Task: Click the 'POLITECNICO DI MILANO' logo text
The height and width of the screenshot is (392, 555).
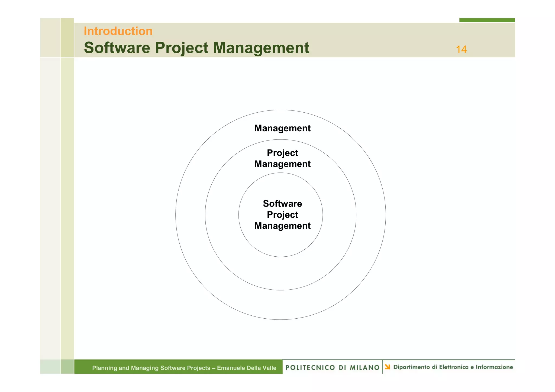Action: tap(333, 368)
